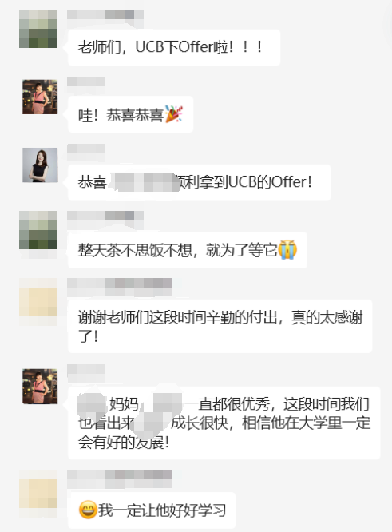Select message 谢谢老师们这段时间辛勤的付出
The height and width of the screenshot is (532, 392).
coord(220,326)
